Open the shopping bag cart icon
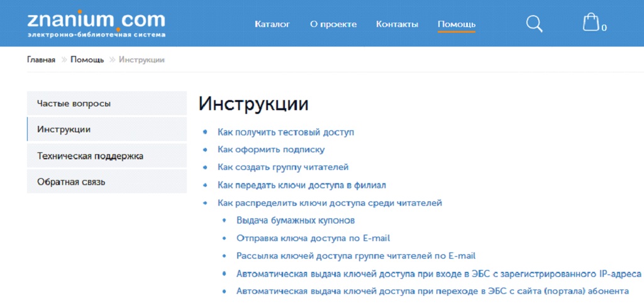Screen dimensions: 644x304 [x=591, y=23]
